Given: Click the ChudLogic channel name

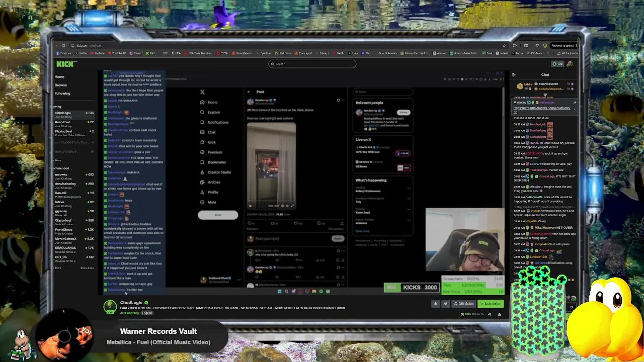Looking at the screenshot, I should [x=131, y=303].
